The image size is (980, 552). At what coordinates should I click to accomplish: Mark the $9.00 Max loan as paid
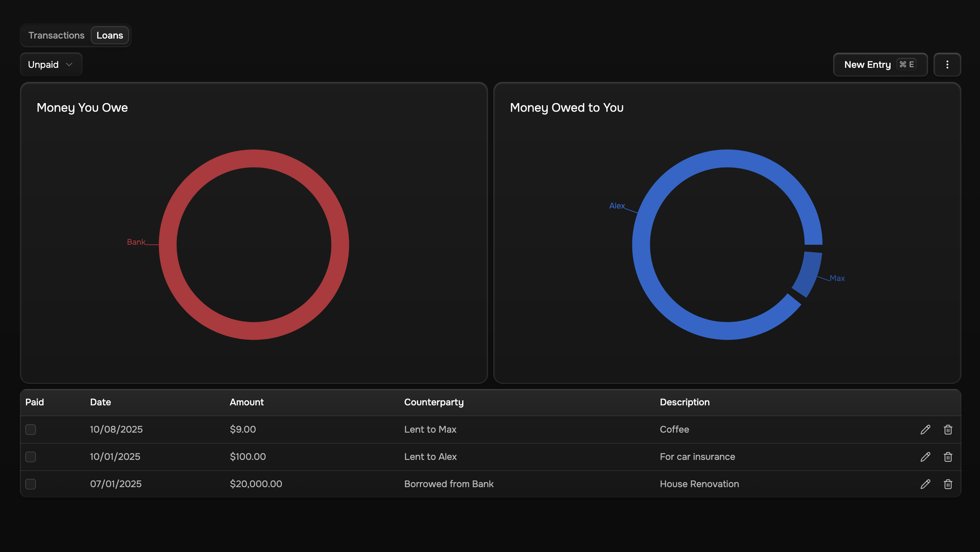[31, 430]
